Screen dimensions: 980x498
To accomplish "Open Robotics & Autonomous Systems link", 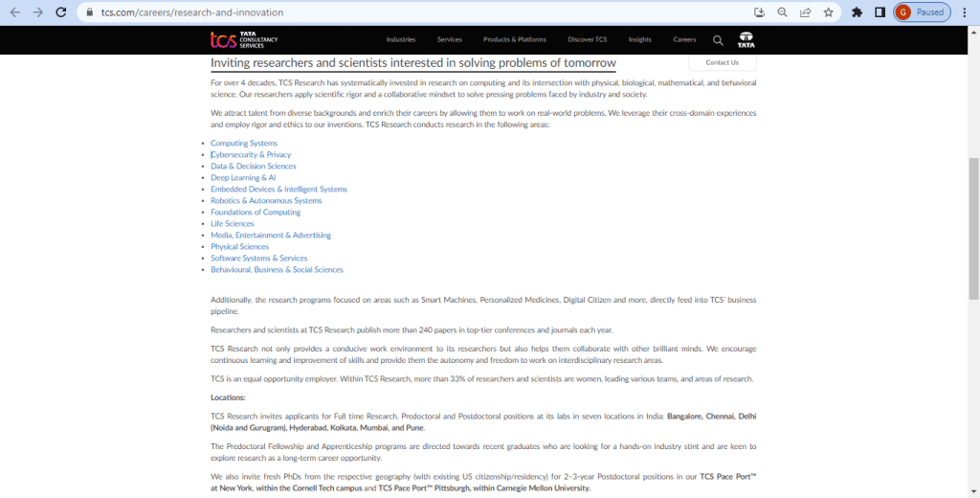I will click(x=266, y=200).
